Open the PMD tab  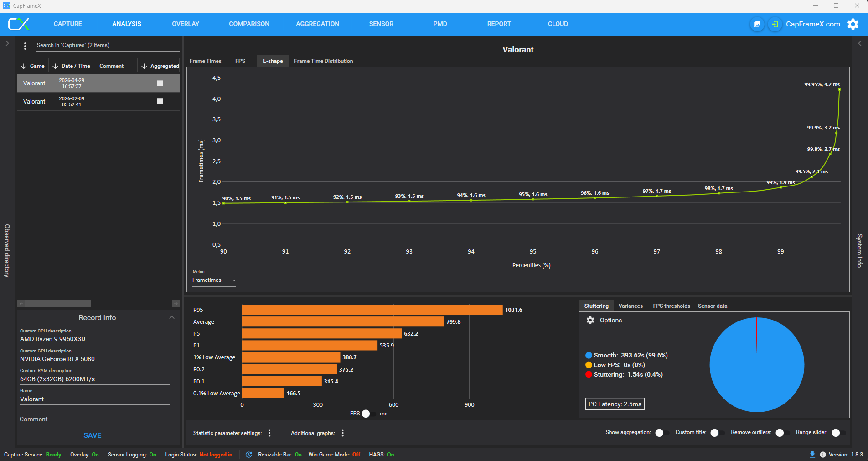[x=440, y=24]
